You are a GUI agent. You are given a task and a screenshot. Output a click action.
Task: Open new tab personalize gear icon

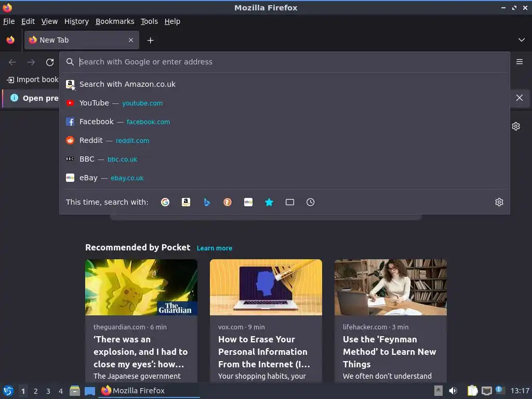pyautogui.click(x=516, y=126)
